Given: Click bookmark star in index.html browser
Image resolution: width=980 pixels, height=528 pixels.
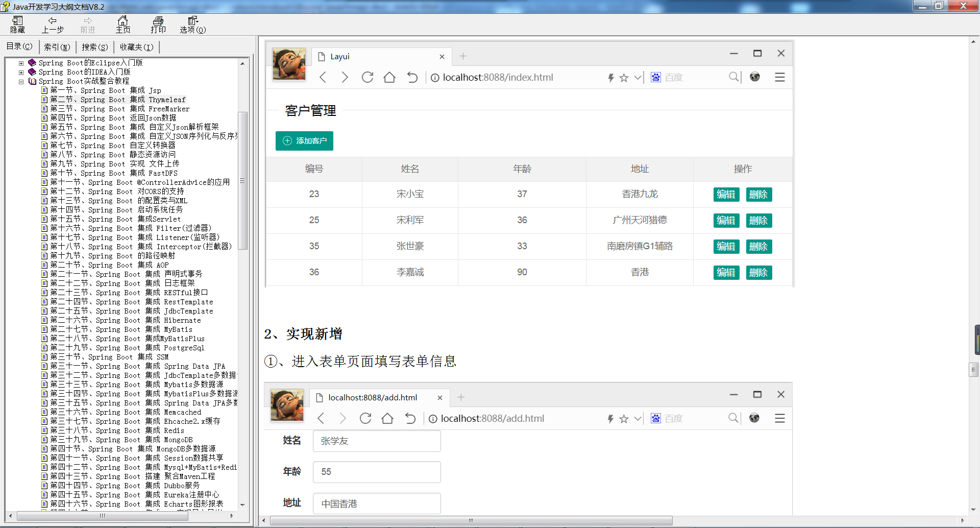Looking at the screenshot, I should point(624,78).
